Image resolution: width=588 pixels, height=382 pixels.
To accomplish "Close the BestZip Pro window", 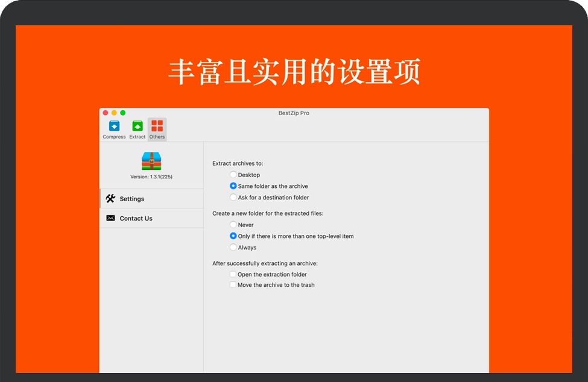I will [106, 113].
